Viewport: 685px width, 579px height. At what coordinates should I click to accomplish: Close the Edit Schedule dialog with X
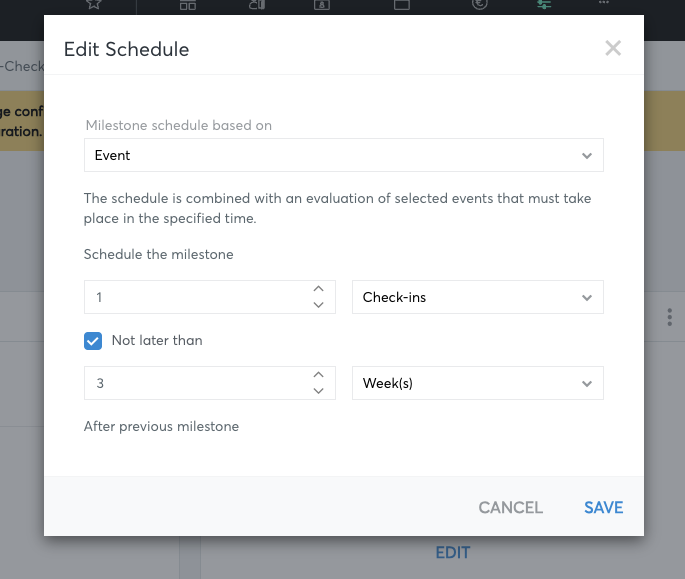[613, 48]
